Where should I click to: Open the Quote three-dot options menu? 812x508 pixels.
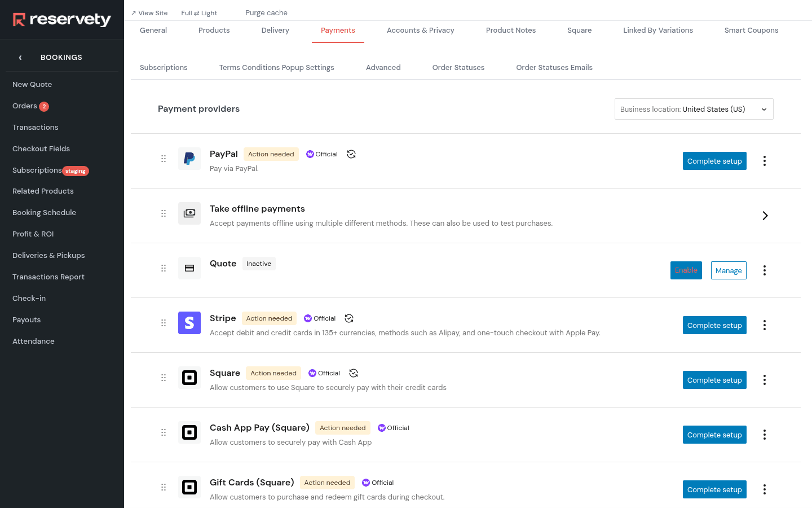(x=765, y=270)
